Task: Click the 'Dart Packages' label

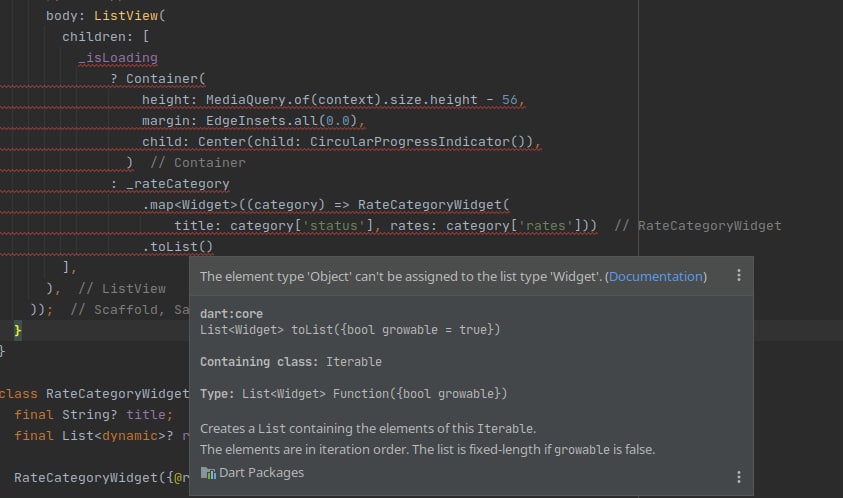Action: coord(261,473)
